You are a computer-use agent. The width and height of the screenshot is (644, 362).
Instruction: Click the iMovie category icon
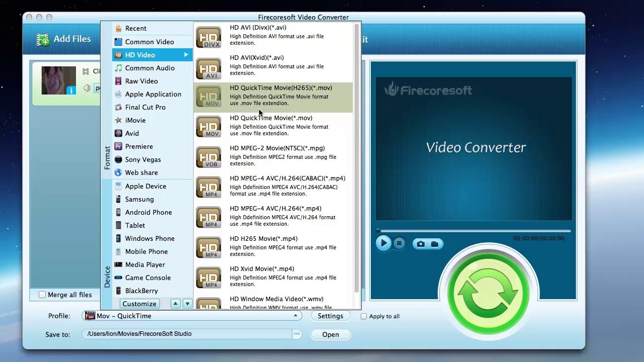coord(118,120)
